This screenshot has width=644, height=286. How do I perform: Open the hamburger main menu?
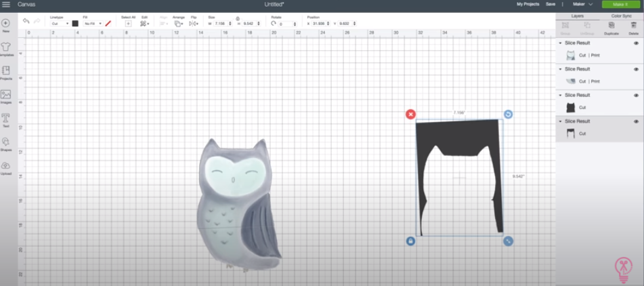click(6, 5)
